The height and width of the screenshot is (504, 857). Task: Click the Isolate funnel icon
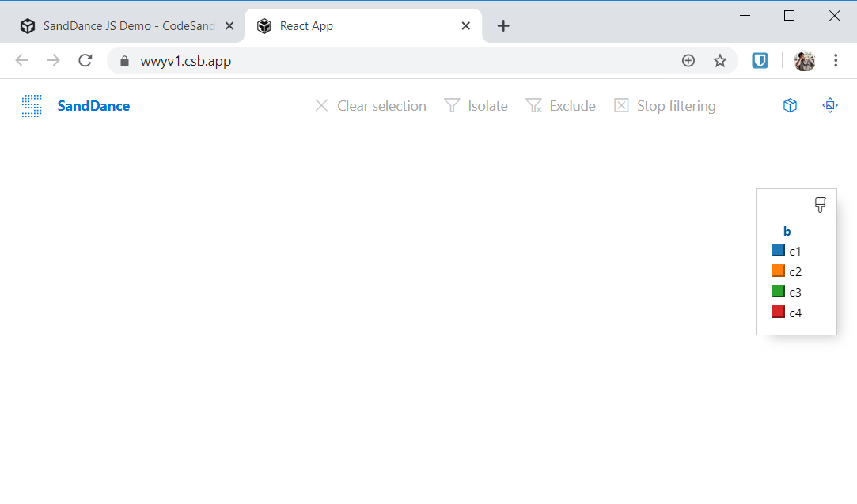click(451, 104)
